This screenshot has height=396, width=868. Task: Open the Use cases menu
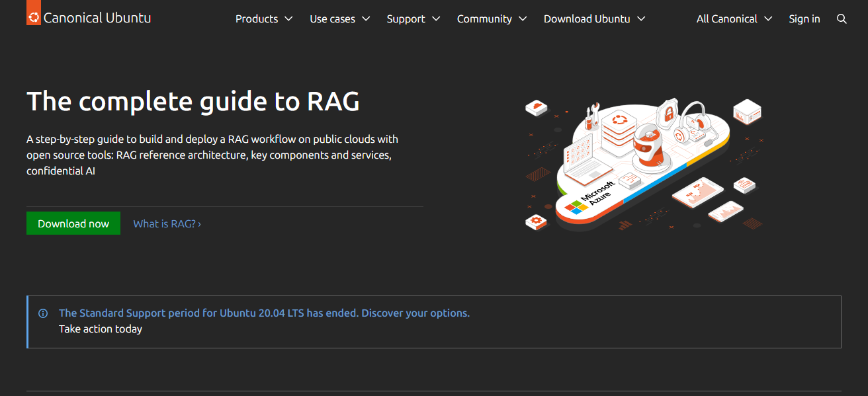pos(340,19)
